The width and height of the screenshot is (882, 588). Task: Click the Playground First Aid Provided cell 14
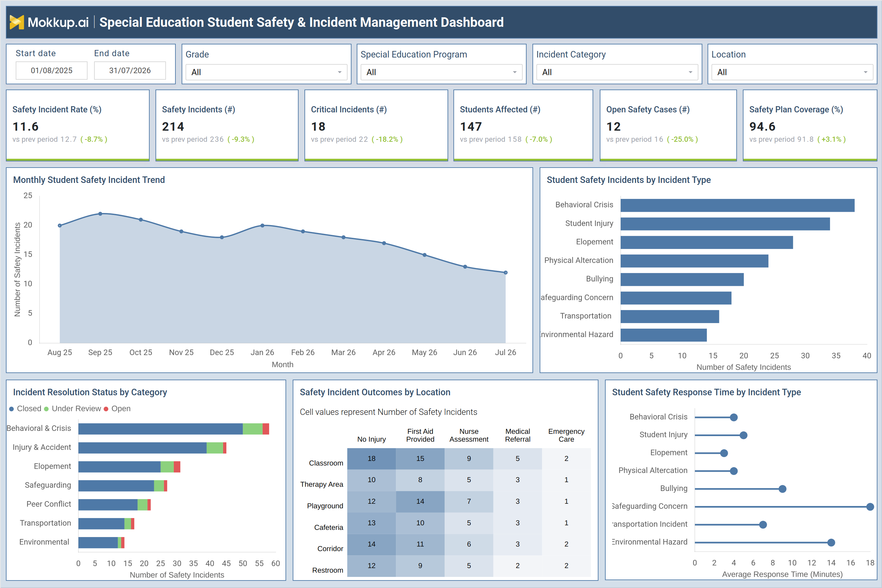420,501
